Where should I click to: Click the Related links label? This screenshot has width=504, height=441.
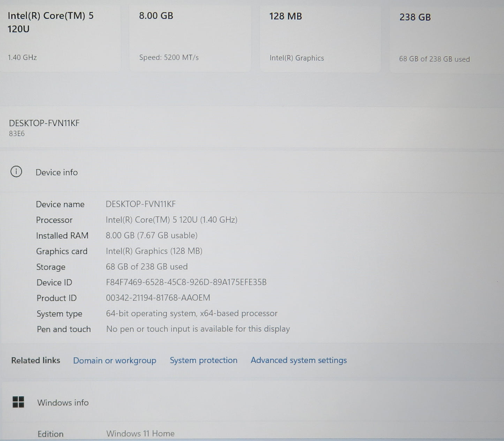[36, 360]
